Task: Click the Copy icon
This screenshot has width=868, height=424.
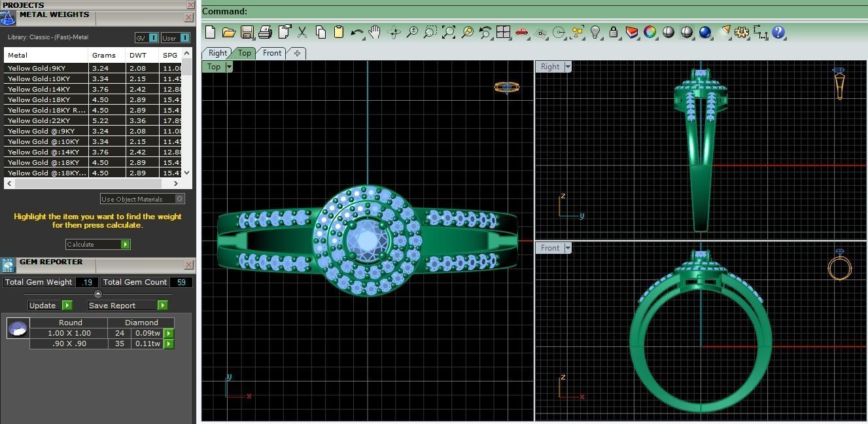Action: (321, 31)
